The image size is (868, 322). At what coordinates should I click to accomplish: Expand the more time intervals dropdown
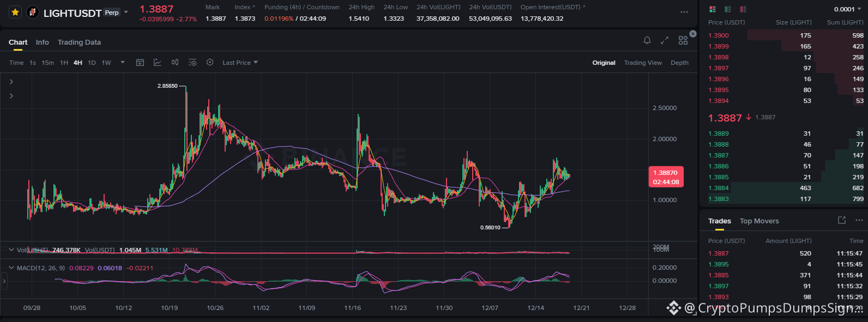coord(123,63)
